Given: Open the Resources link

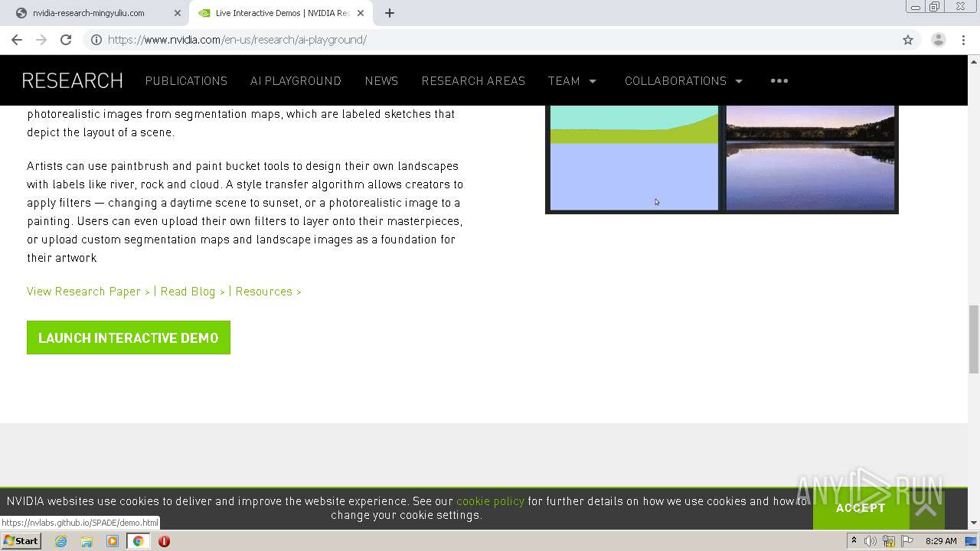Looking at the screenshot, I should pos(268,292).
